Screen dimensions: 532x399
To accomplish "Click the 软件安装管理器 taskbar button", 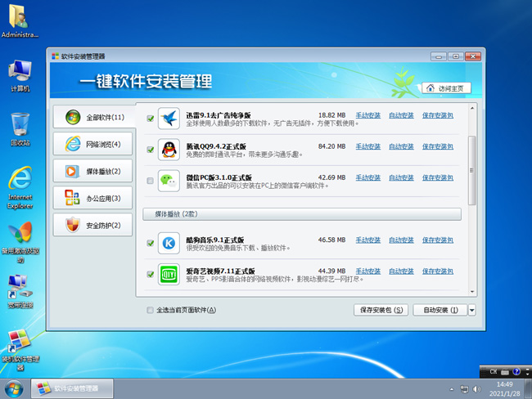I will tap(72, 388).
